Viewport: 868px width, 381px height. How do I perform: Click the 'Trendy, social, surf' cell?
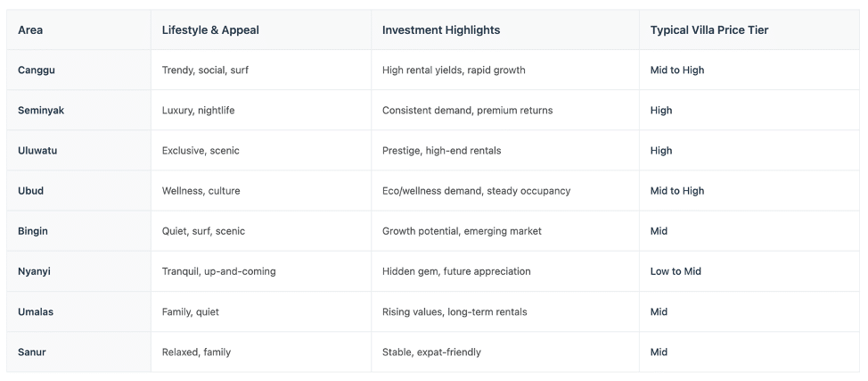click(205, 70)
